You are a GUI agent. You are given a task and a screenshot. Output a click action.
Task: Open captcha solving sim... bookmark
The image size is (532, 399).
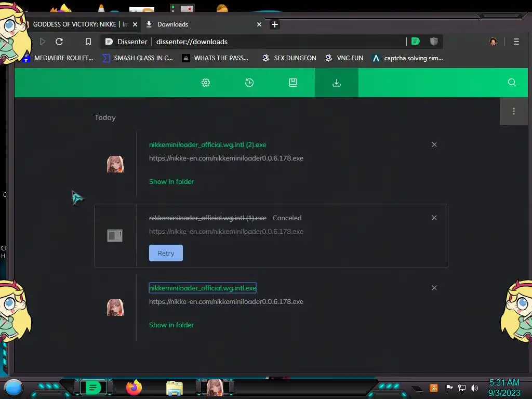[407, 58]
